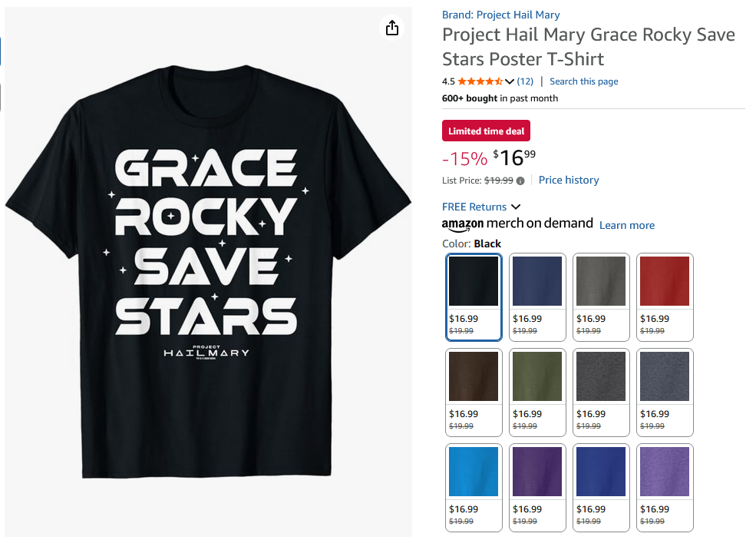Open the 12 reviews link
This screenshot has height=540, width=756.
(525, 81)
